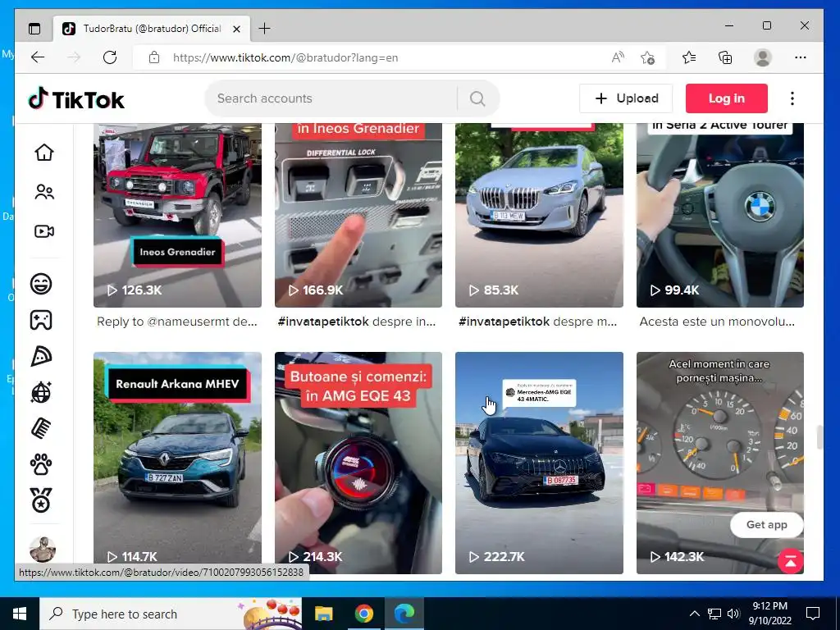This screenshot has width=840, height=630.
Task: Open dashboard gauges video 142.3K
Action: coord(720,463)
